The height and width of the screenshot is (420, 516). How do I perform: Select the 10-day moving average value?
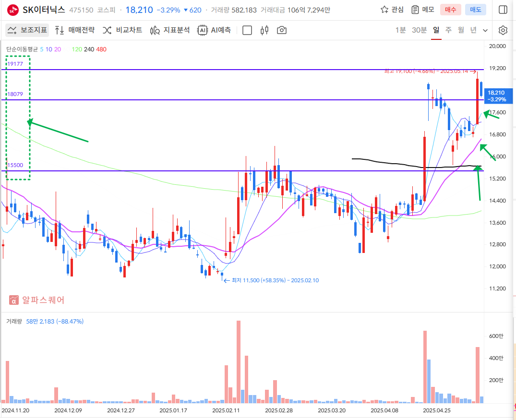[48, 49]
